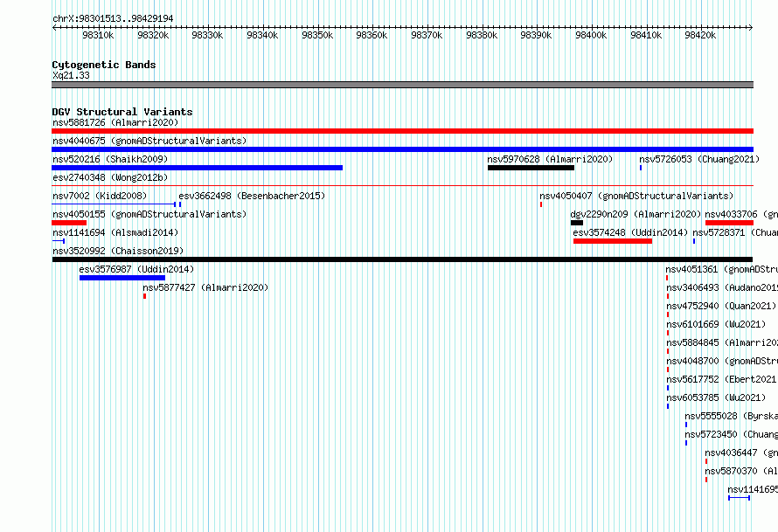Click nsv5555028 variant label
This screenshot has height=532, width=778.
coord(732,416)
